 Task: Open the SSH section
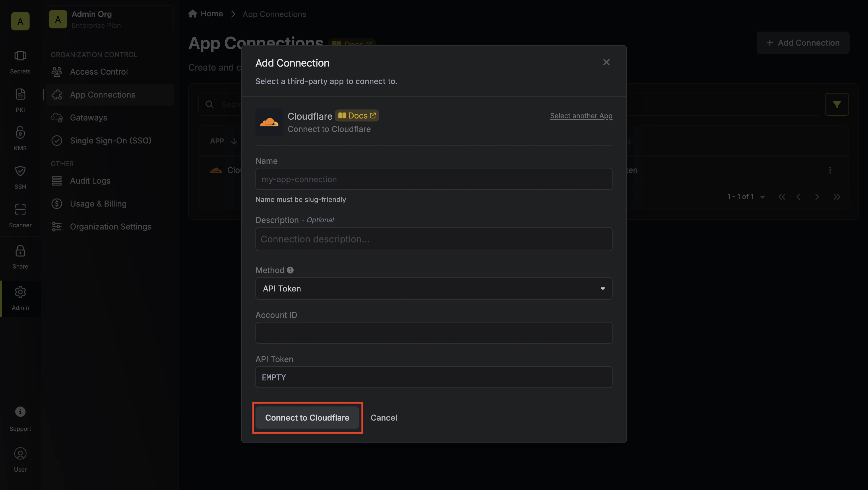point(20,178)
